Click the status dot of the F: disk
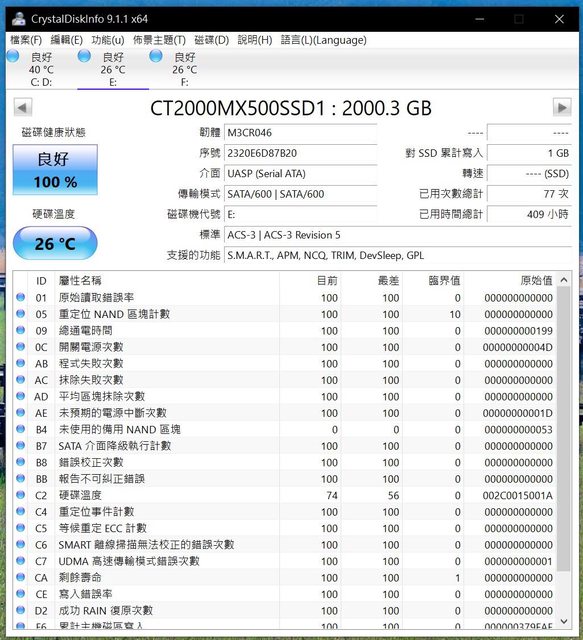This screenshot has height=640, width=583. (x=156, y=56)
